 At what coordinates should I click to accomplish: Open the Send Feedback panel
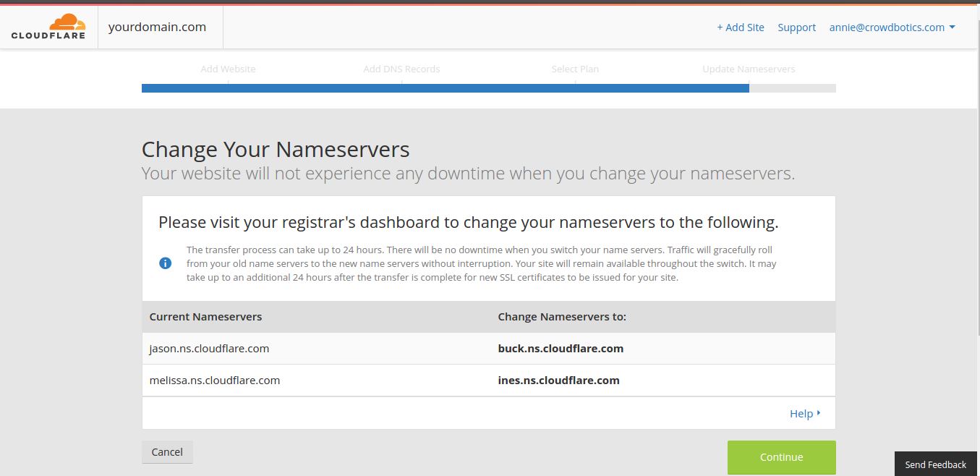[x=935, y=464]
